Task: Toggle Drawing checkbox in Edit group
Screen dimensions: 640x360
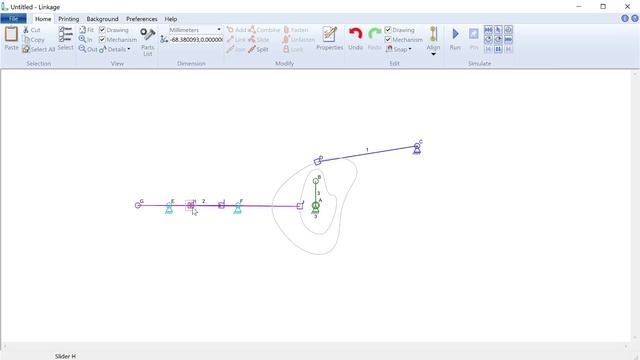Action: click(400, 30)
